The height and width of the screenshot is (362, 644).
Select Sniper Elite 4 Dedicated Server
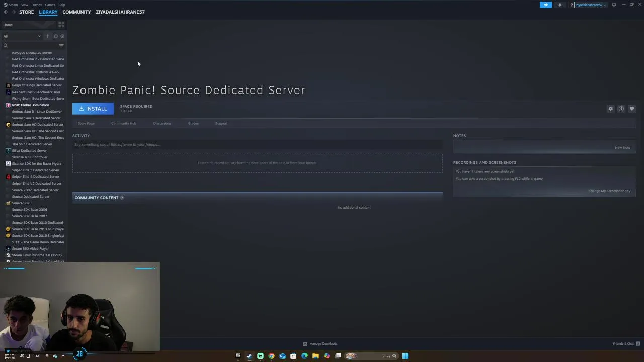click(x=35, y=177)
